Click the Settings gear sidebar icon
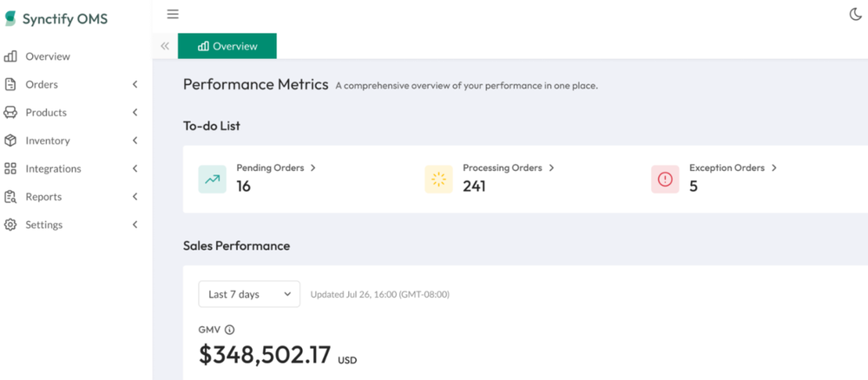Screen dimensions: 868x380 coord(10,225)
